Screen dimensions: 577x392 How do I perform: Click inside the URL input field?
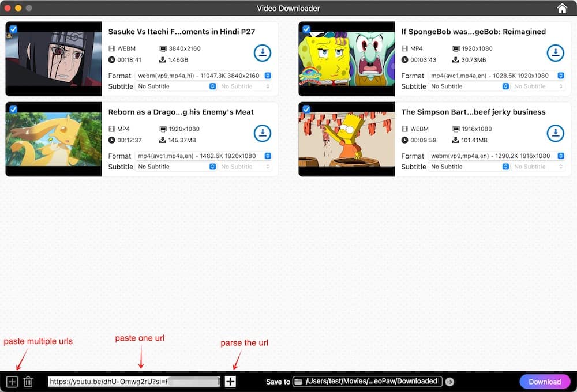[133, 381]
